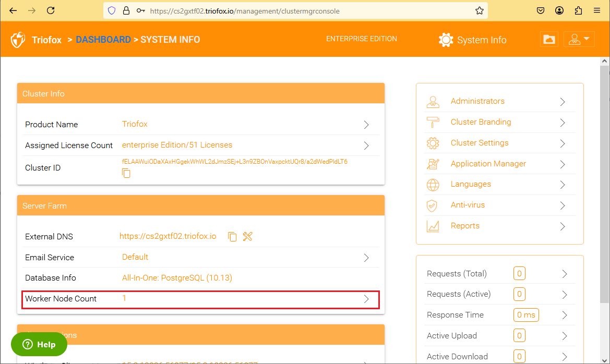
Task: Click the Cluster Settings gear icon
Action: coord(433,143)
